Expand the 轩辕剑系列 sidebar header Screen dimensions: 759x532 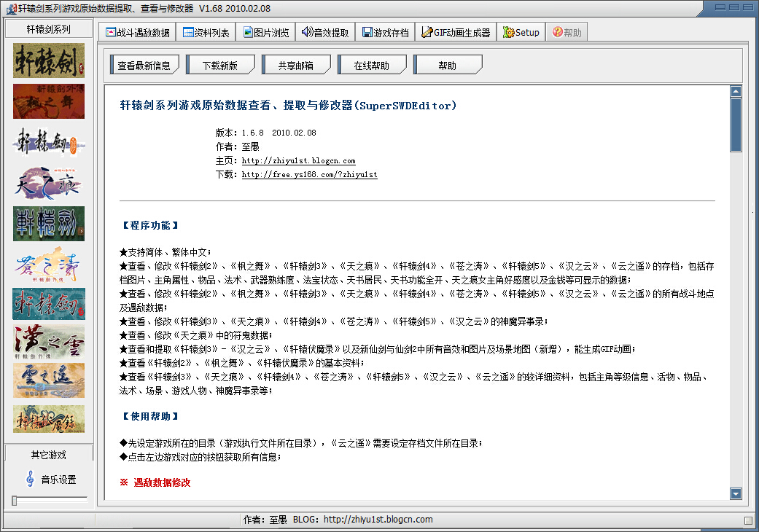(x=48, y=29)
